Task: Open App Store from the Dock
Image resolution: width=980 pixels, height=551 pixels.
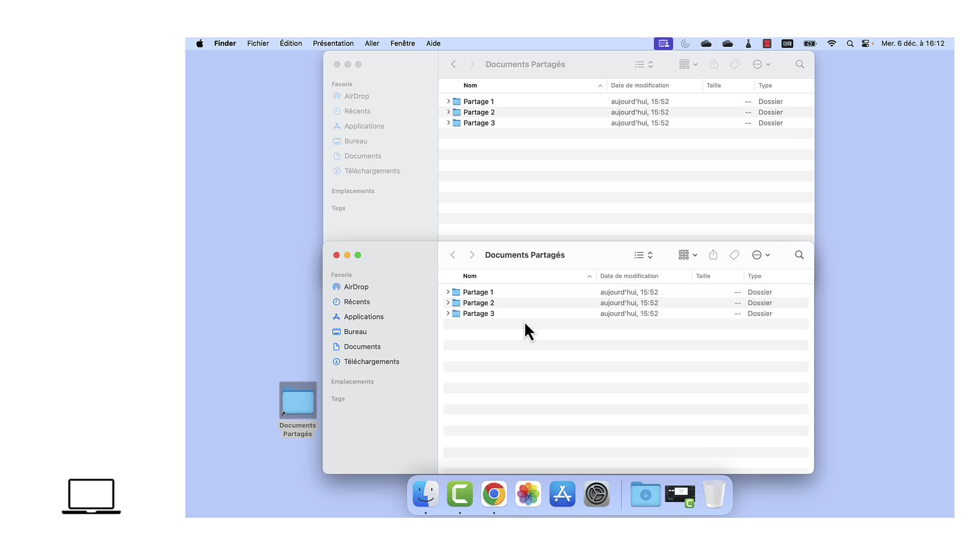Action: pos(562,494)
